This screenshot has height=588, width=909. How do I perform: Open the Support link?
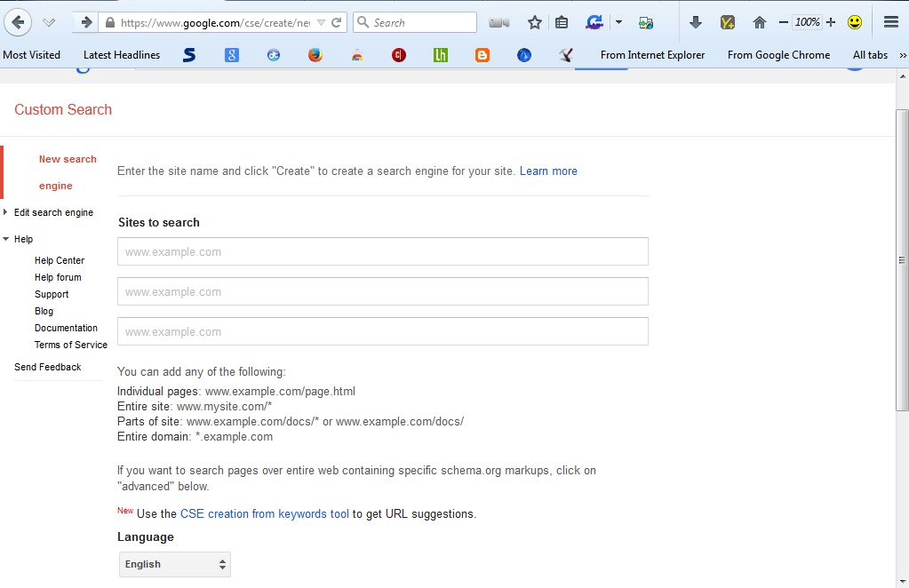point(52,294)
